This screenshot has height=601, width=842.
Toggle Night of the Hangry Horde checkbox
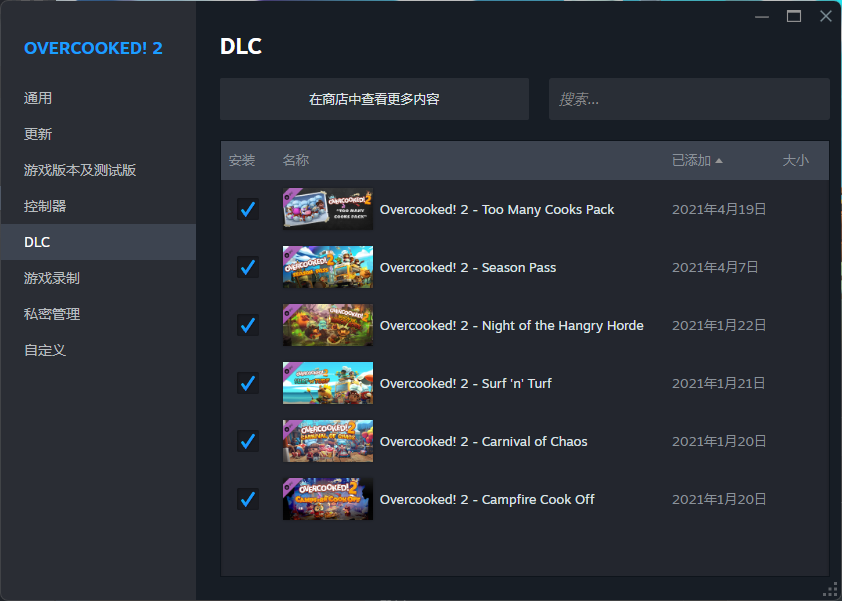click(248, 325)
